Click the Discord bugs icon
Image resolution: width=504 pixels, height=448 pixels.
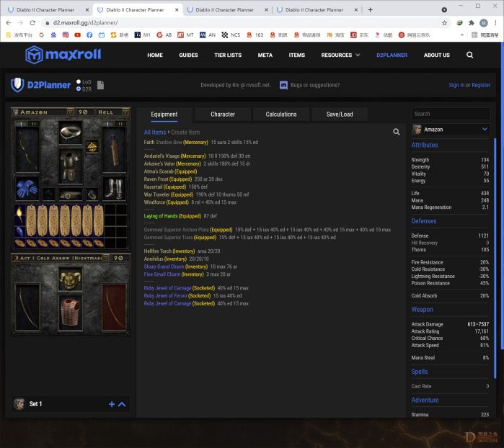click(283, 85)
